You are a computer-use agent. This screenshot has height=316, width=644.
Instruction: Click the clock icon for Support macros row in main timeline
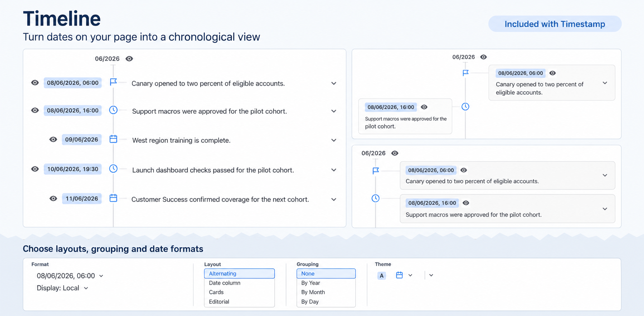pyautogui.click(x=113, y=110)
